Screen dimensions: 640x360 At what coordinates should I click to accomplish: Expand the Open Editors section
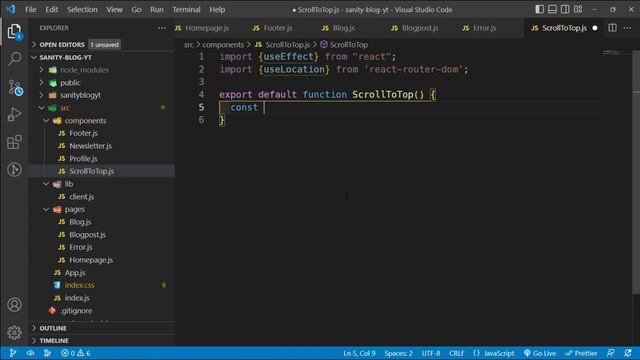tap(102, 44)
